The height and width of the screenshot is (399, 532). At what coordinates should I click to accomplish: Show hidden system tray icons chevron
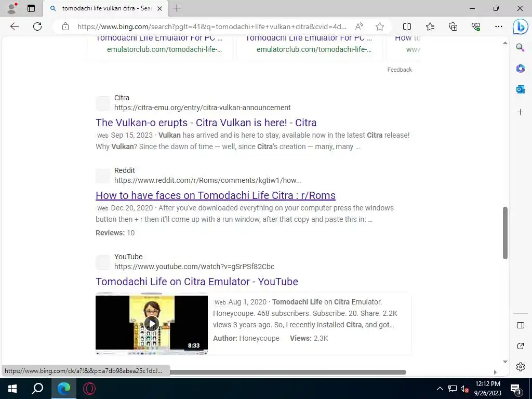click(x=440, y=389)
